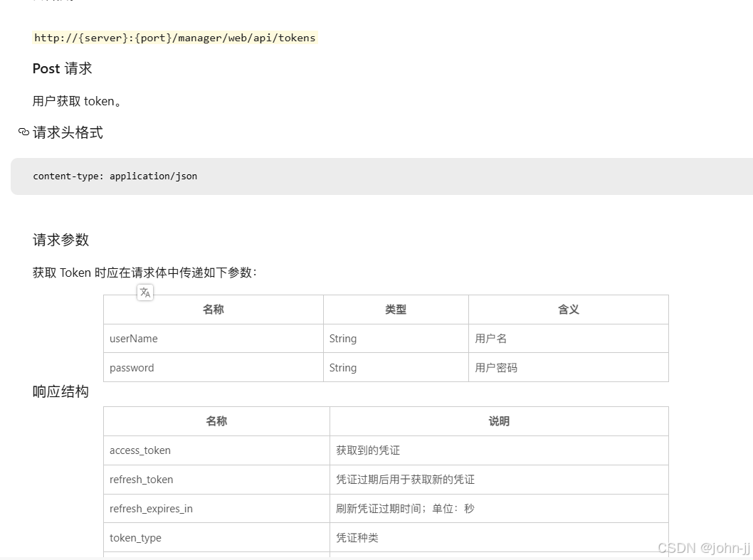Screen dimensions: 753x560
Task: Open the translate 文A icon above the table
Action: (145, 292)
